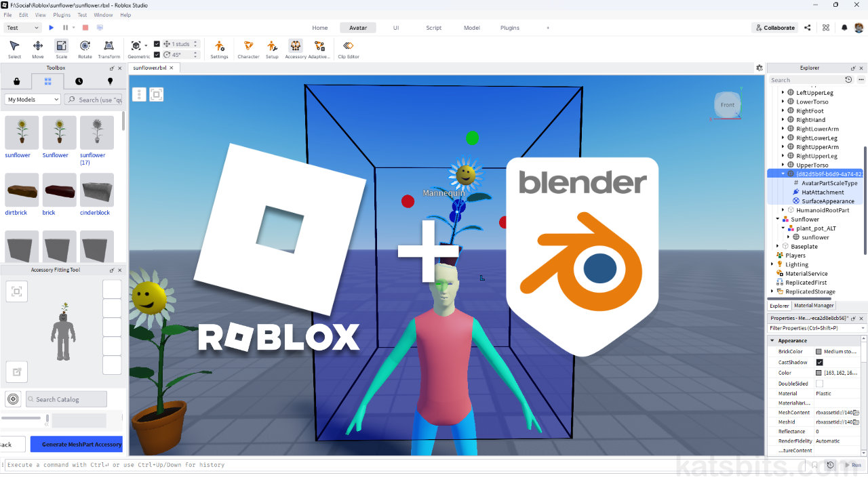Open the viewport settings gear icon
This screenshot has width=868, height=488.
[x=759, y=68]
